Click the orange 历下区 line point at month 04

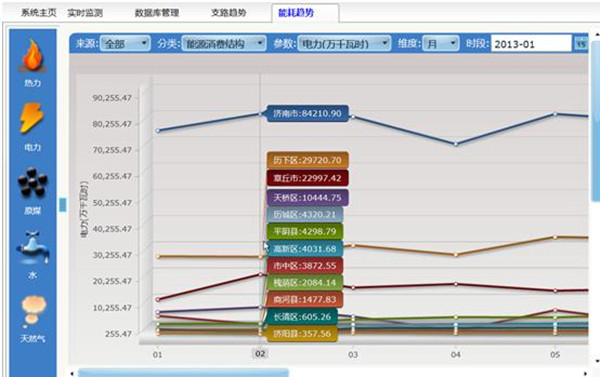coord(456,255)
